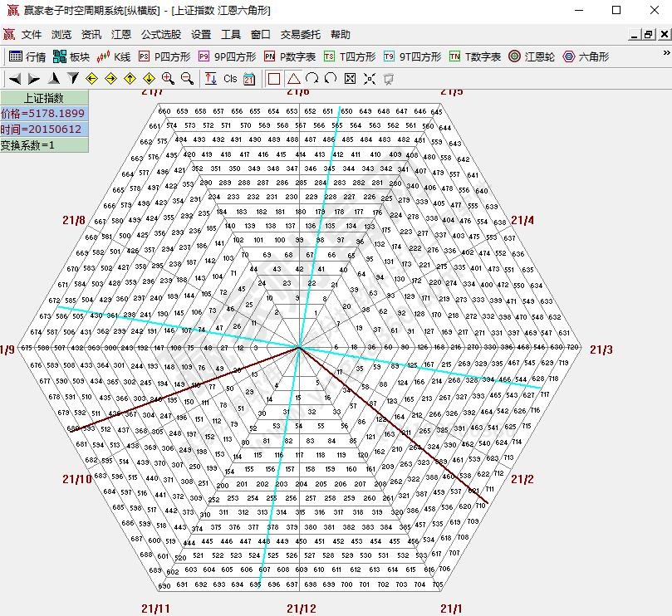Select the triangle shape tool
672x616 pixels.
293,79
